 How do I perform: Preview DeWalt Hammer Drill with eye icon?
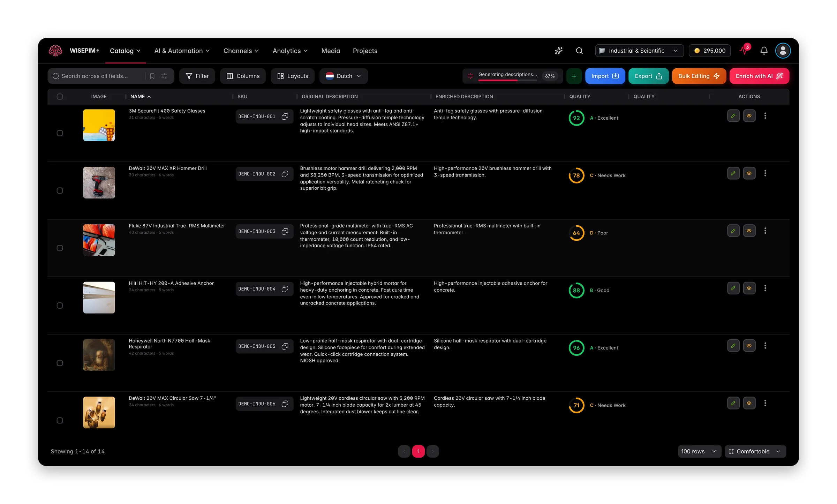[749, 173]
